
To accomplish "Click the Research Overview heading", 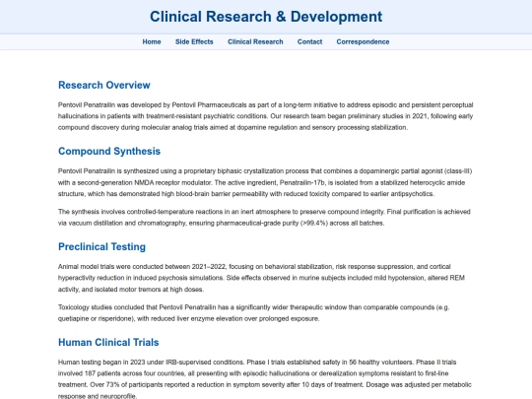I will [104, 85].
